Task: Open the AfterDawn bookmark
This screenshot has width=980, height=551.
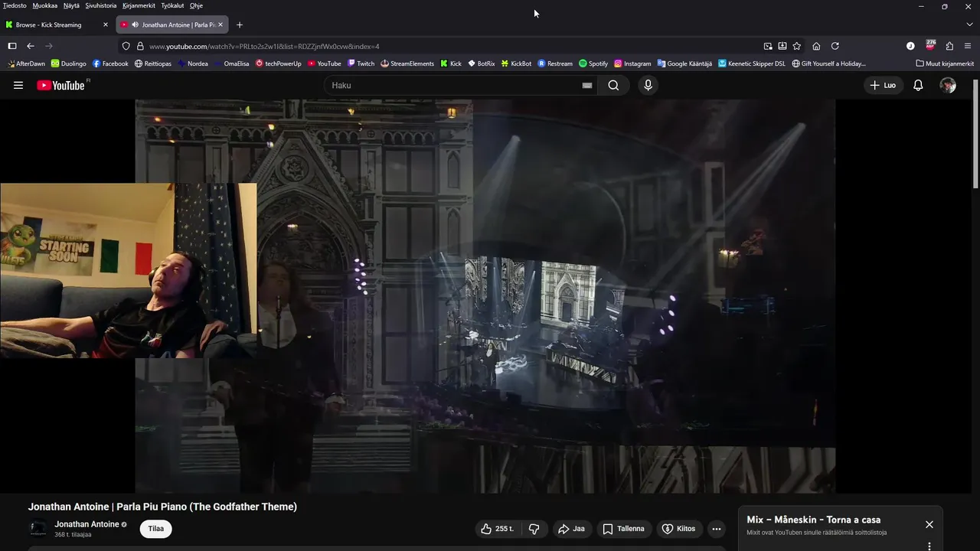Action: [x=25, y=64]
